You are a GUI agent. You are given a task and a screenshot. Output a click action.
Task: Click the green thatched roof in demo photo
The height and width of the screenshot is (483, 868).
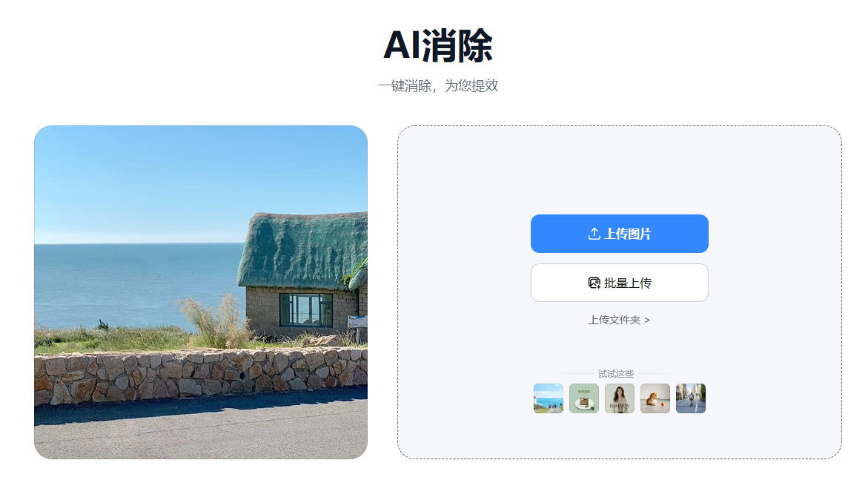pos(302,249)
